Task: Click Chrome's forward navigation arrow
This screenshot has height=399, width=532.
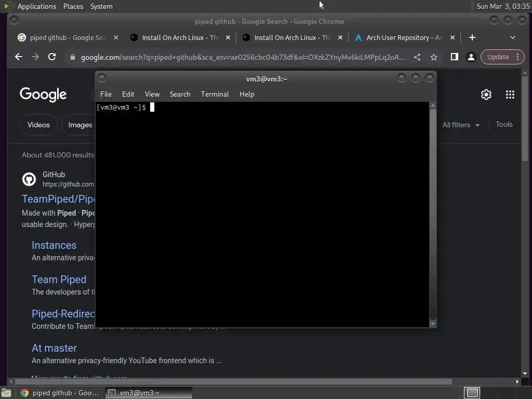Action: click(35, 57)
